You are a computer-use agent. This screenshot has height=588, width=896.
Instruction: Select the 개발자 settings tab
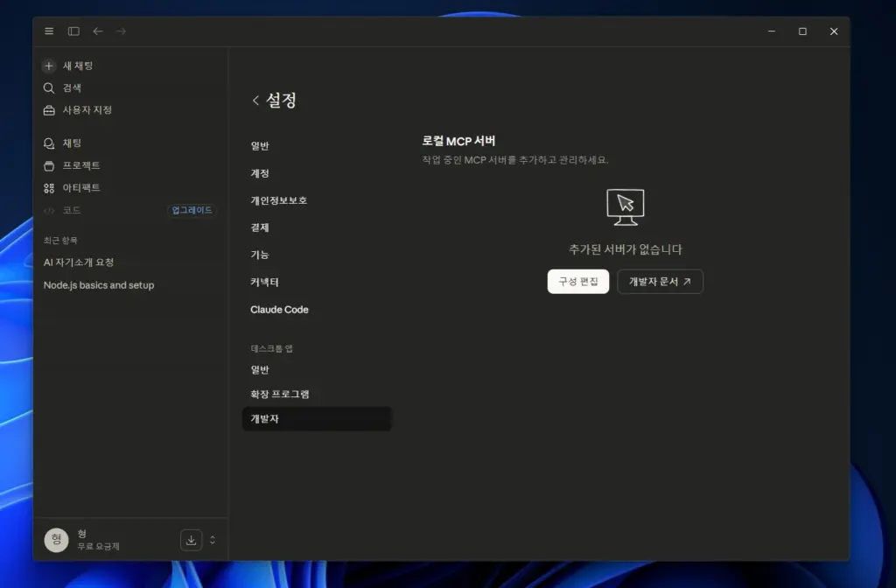coord(317,419)
